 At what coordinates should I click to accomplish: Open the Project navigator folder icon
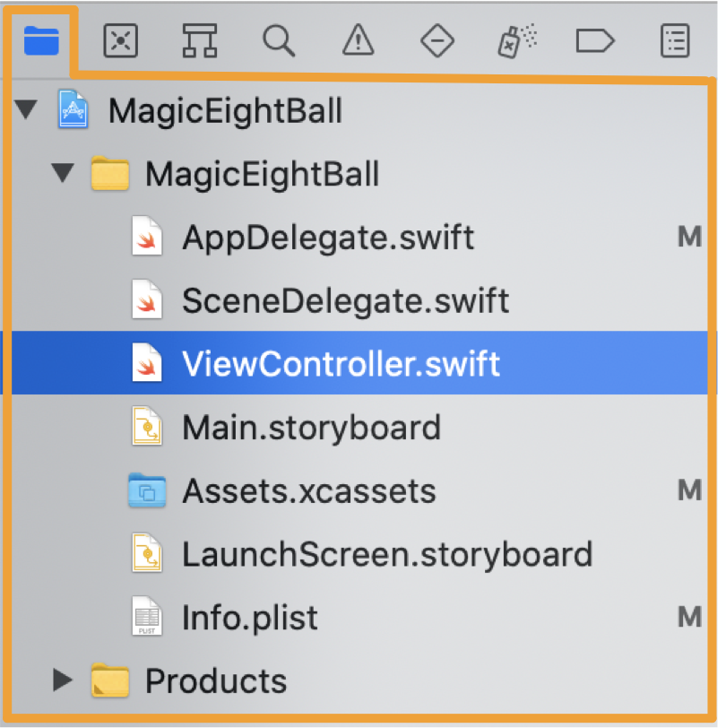point(41,40)
